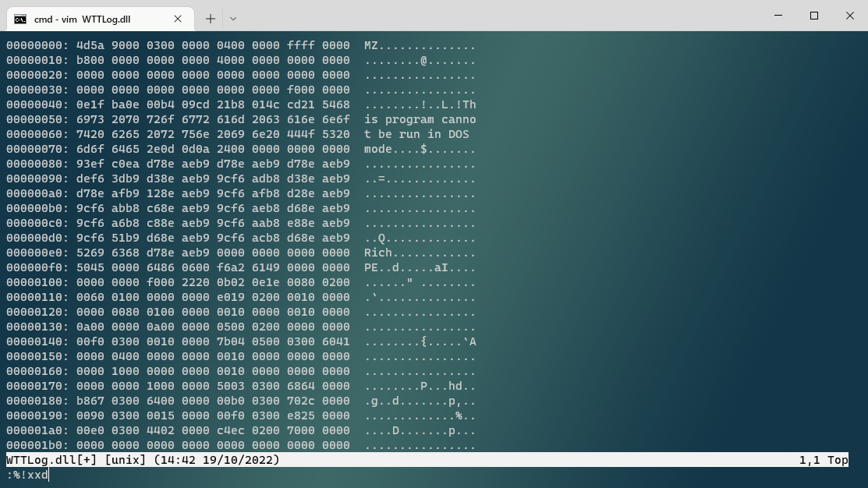Click hex value 6d6f in row 00000070

[90, 149]
